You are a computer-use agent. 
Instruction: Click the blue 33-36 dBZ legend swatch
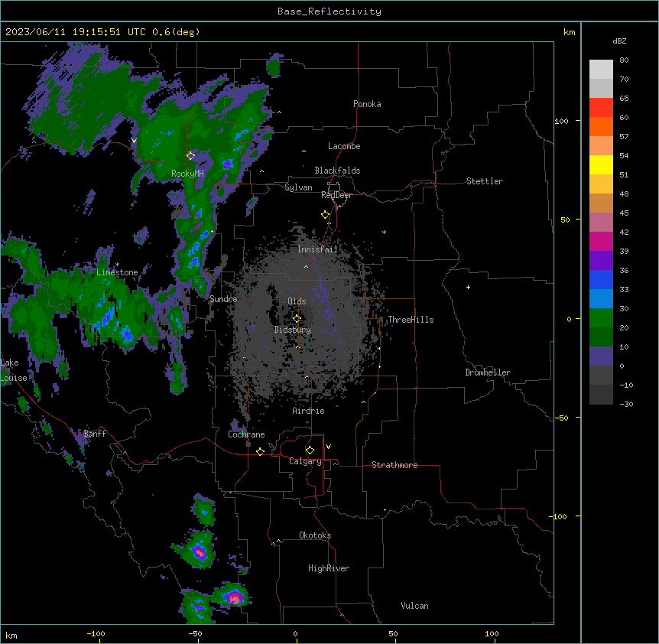tap(601, 279)
